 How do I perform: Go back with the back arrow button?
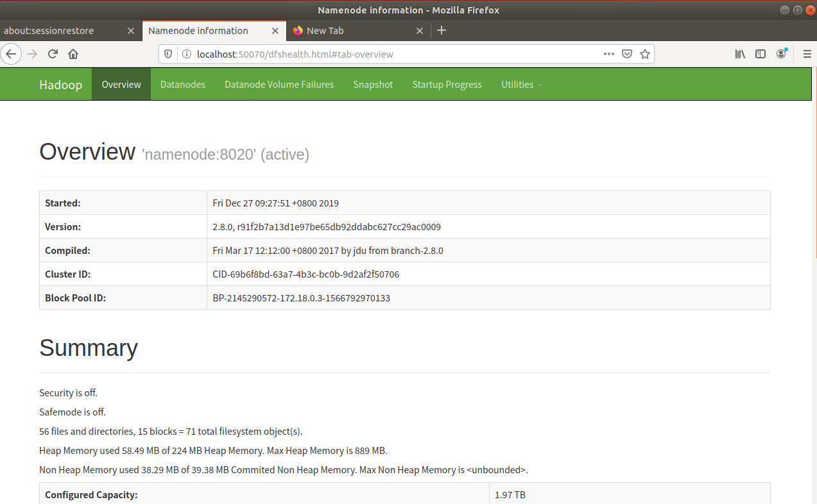tap(11, 54)
